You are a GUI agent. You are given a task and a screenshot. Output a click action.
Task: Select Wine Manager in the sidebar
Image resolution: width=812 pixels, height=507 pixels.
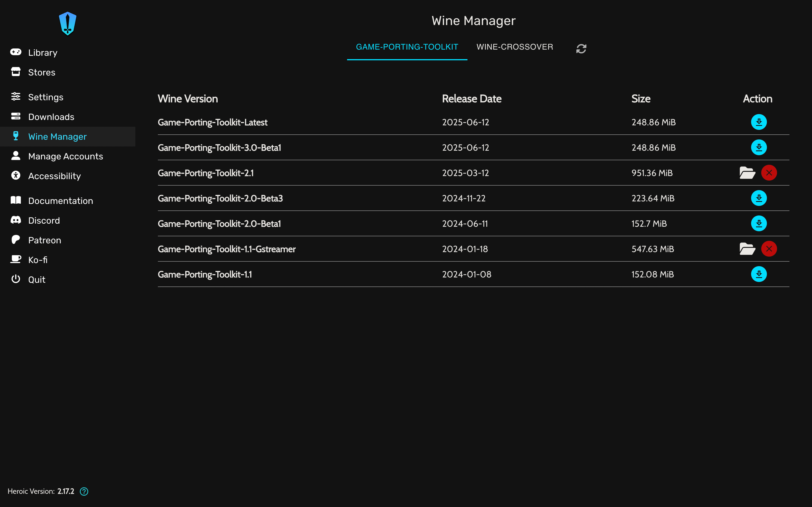(x=58, y=137)
